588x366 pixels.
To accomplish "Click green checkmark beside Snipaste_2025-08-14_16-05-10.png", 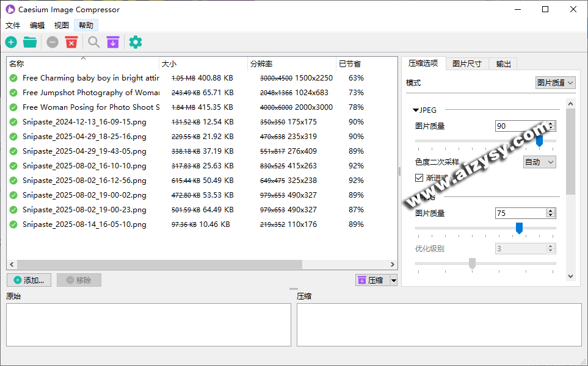I will 13,224.
